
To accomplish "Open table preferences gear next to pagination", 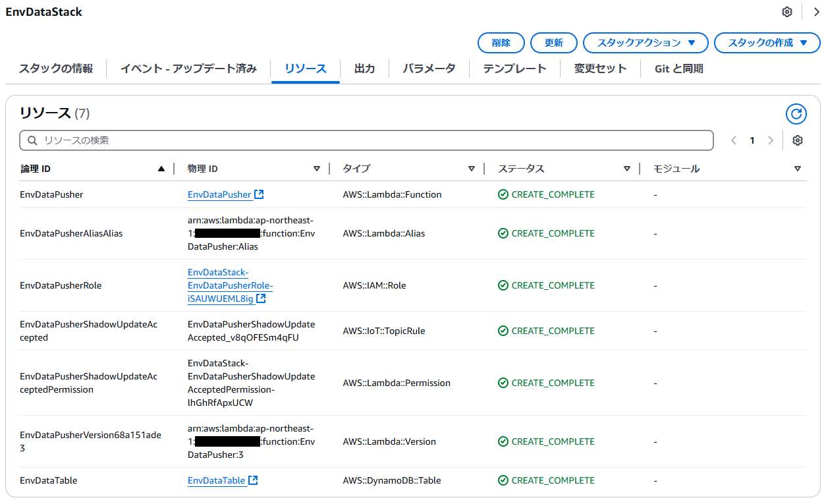I will point(798,140).
